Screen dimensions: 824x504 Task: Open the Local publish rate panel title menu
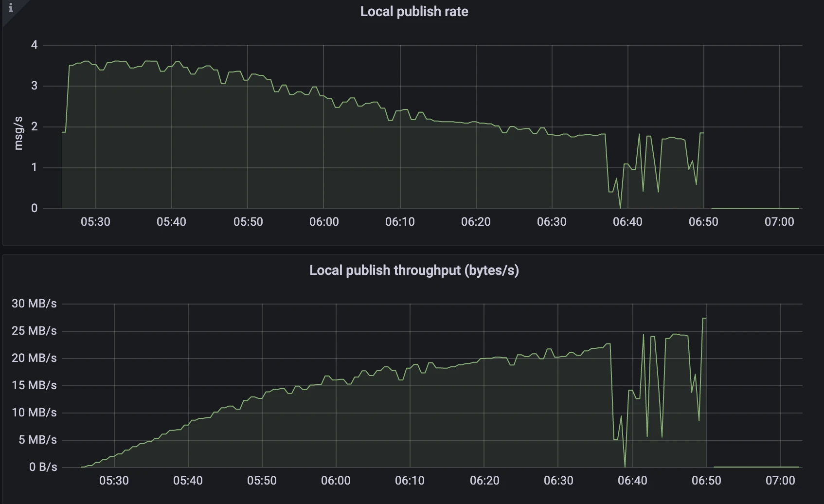[x=414, y=12]
